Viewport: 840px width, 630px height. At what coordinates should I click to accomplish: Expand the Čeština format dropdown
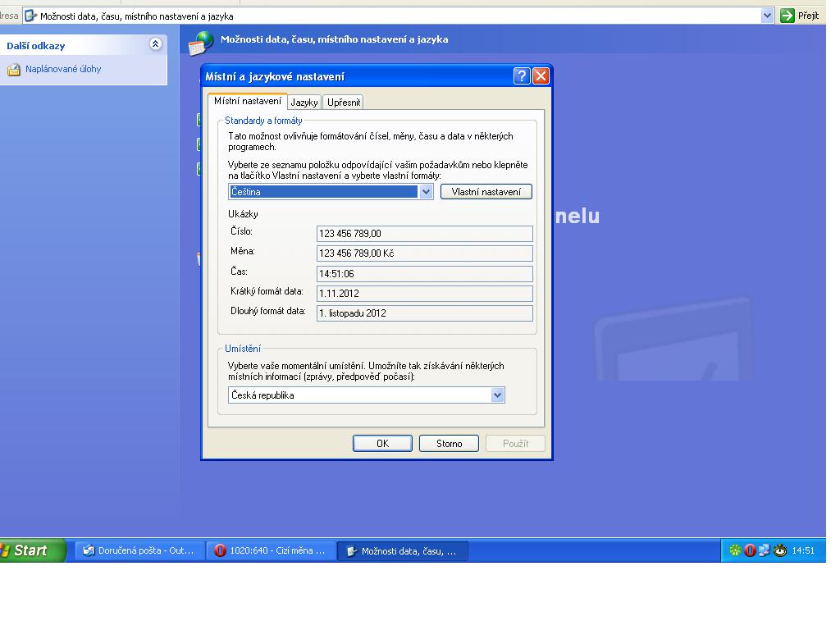[x=426, y=192]
